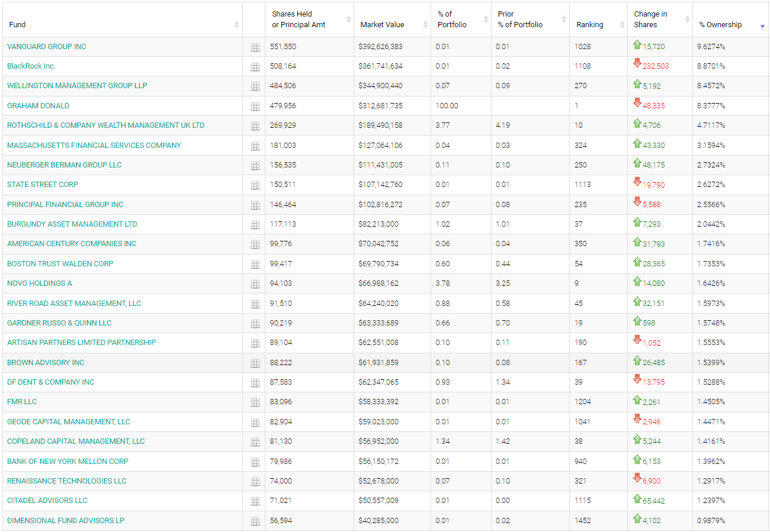This screenshot has width=770, height=532.
Task: Open grid icon for RENAISSANCE TECHNOLOGIES LLC
Action: tap(255, 482)
